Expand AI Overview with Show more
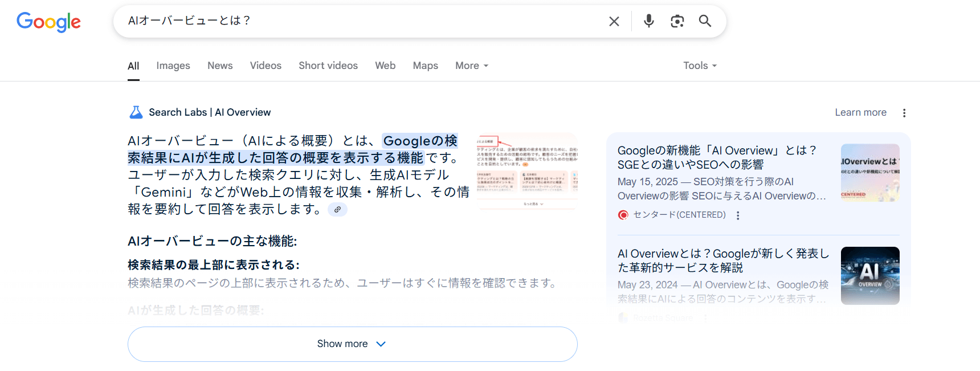Image resolution: width=980 pixels, height=371 pixels. [x=353, y=344]
